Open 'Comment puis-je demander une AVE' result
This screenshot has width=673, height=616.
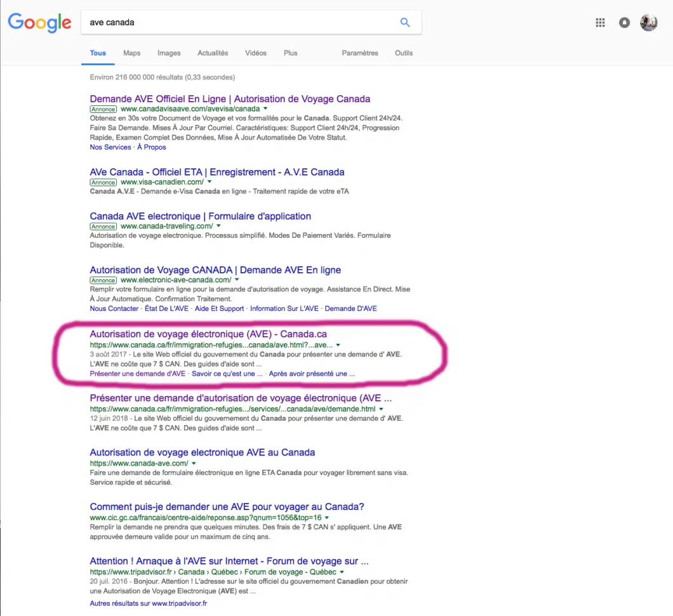tap(227, 507)
